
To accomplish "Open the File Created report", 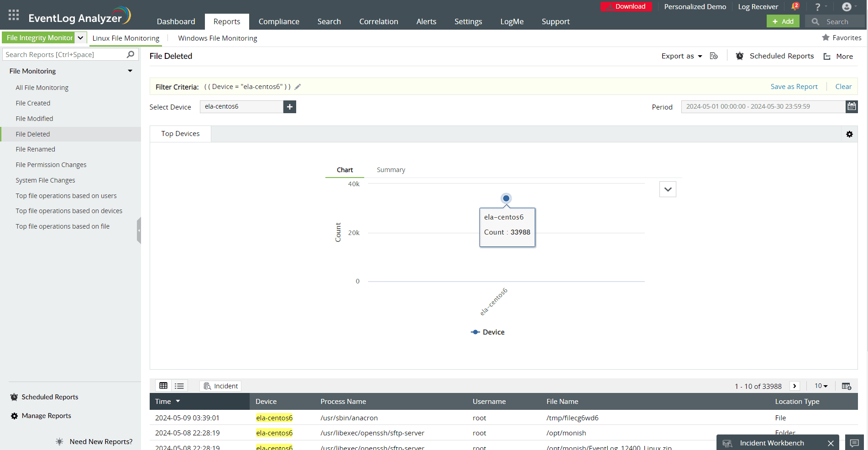I will (x=33, y=103).
